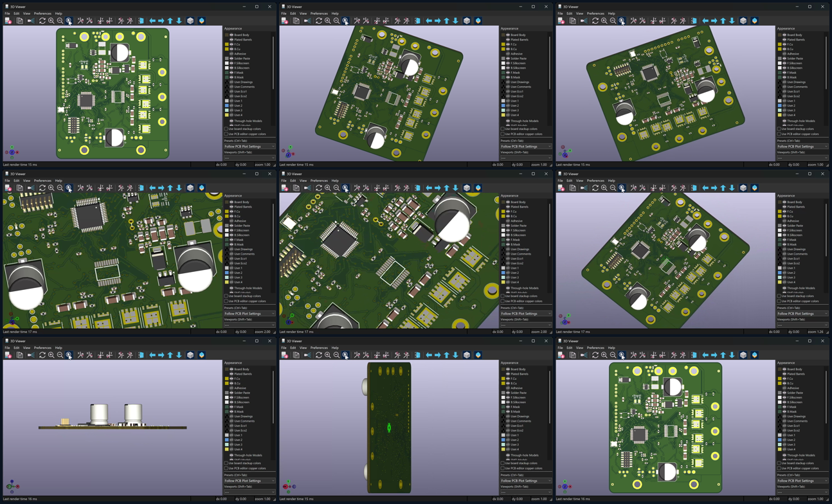Open Presets dropdown in top-left 3D Viewer
This screenshot has width=832, height=504.
coord(249,147)
